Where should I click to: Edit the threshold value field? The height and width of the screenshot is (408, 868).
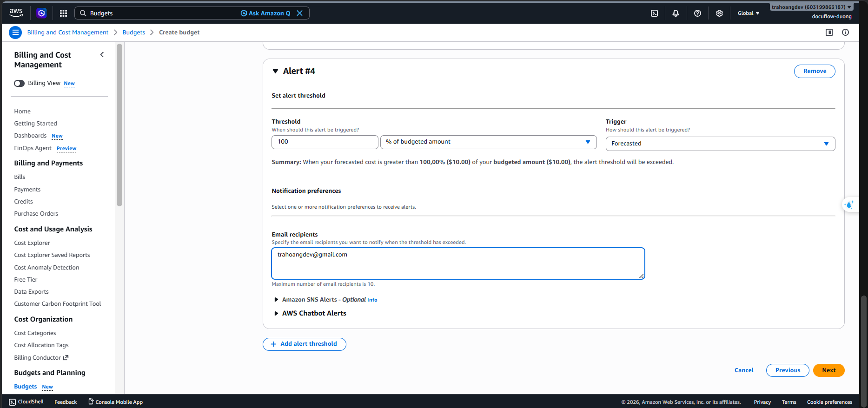325,142
